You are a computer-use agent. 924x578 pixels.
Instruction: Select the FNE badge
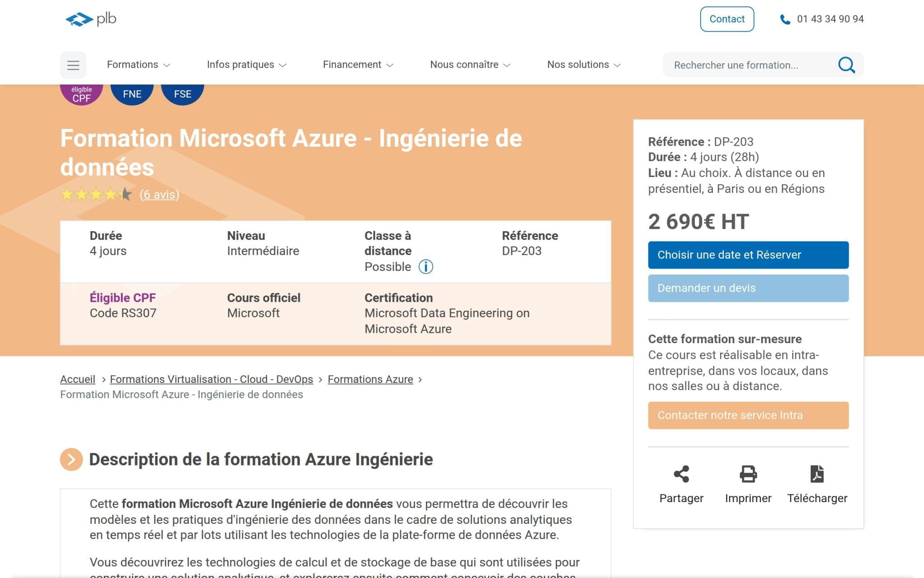[132, 94]
